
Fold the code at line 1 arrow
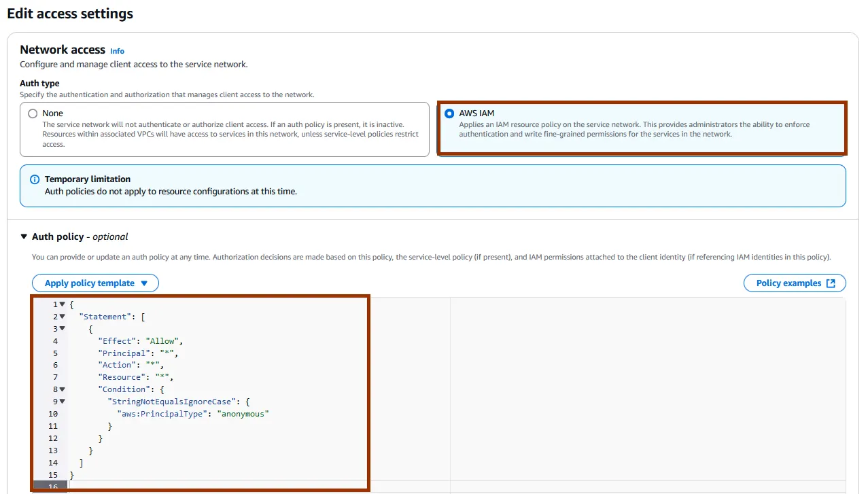pos(63,304)
